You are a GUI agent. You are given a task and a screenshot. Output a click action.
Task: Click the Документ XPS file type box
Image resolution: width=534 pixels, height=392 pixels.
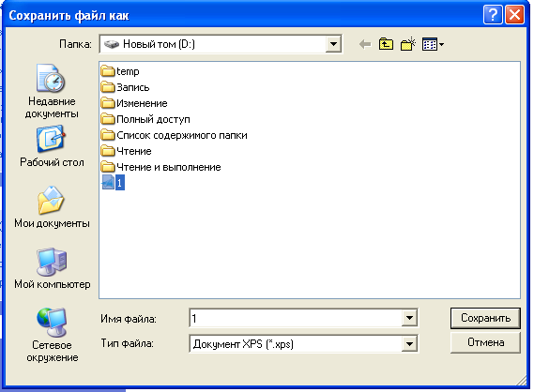pyautogui.click(x=296, y=343)
